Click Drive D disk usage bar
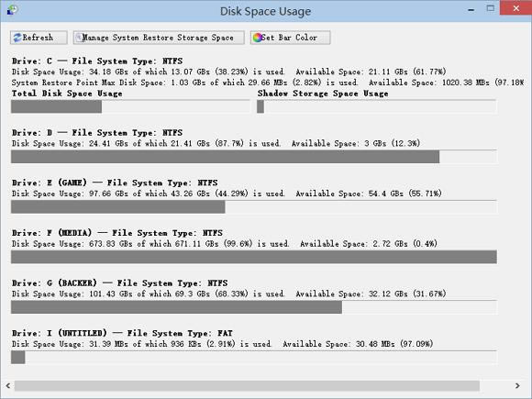The image size is (532, 399). (x=254, y=157)
